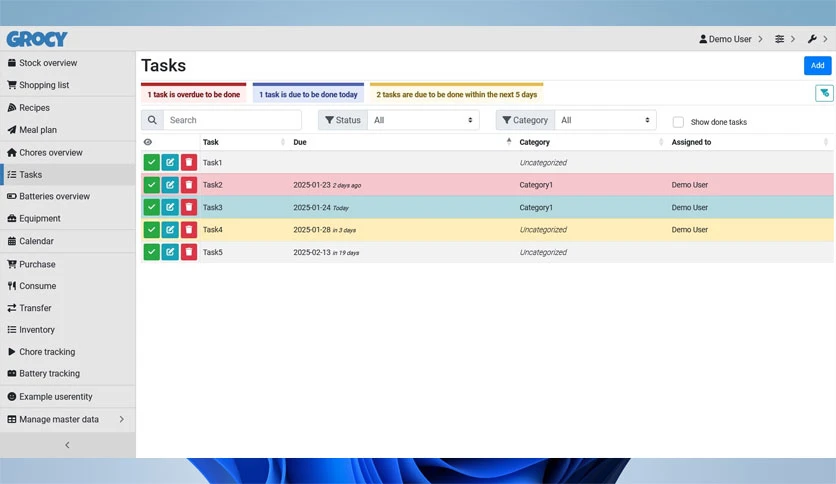Edit Task1 using the pencil icon
The image size is (836, 484).
click(x=170, y=163)
